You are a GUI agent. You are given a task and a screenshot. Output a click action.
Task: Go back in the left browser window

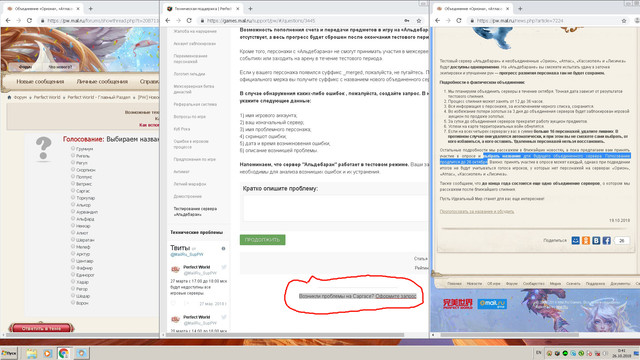pos(8,20)
